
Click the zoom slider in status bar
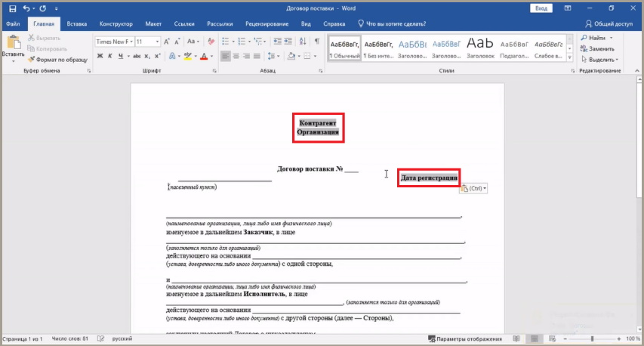592,338
